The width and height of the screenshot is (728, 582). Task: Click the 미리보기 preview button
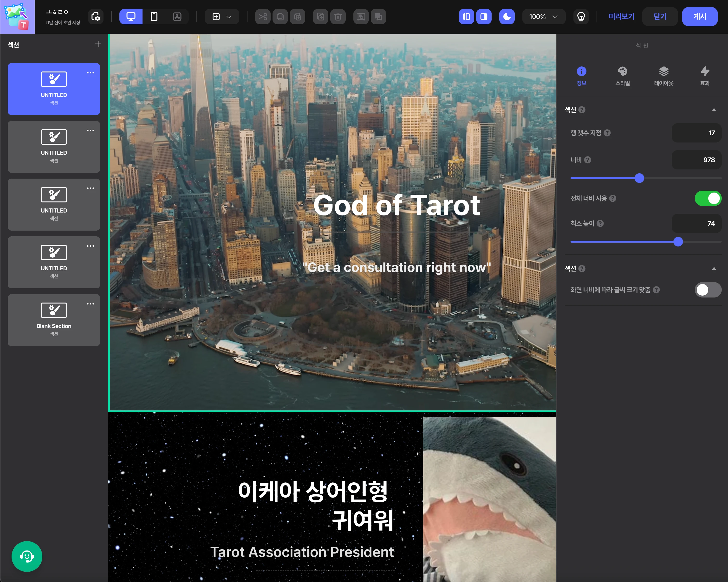click(621, 17)
